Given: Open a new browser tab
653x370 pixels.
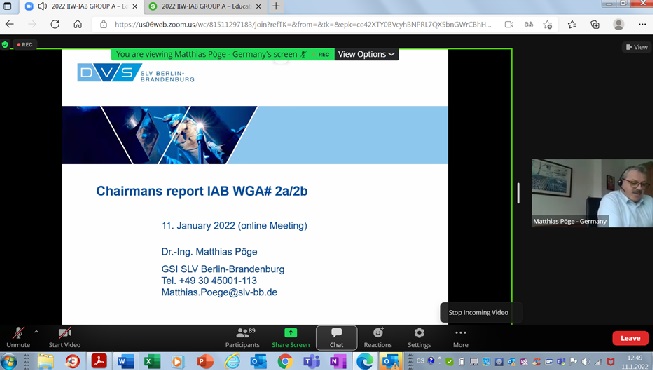Looking at the screenshot, I should pyautogui.click(x=276, y=6).
